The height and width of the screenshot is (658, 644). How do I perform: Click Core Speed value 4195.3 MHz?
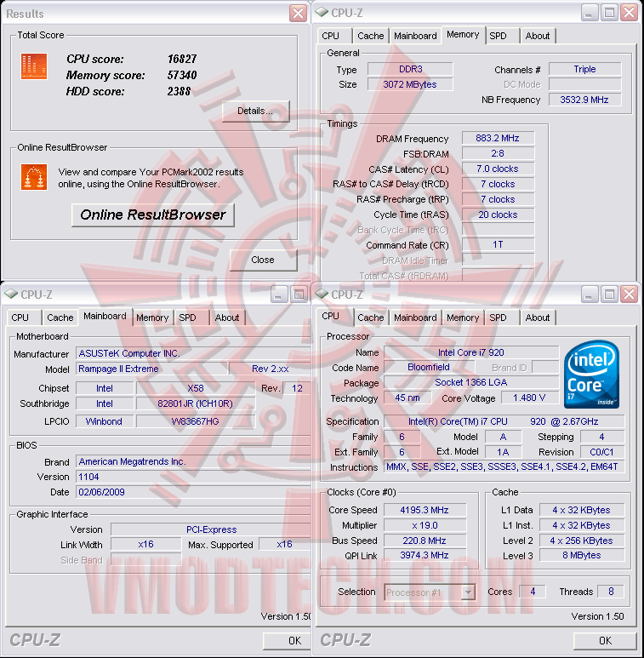pos(425,510)
